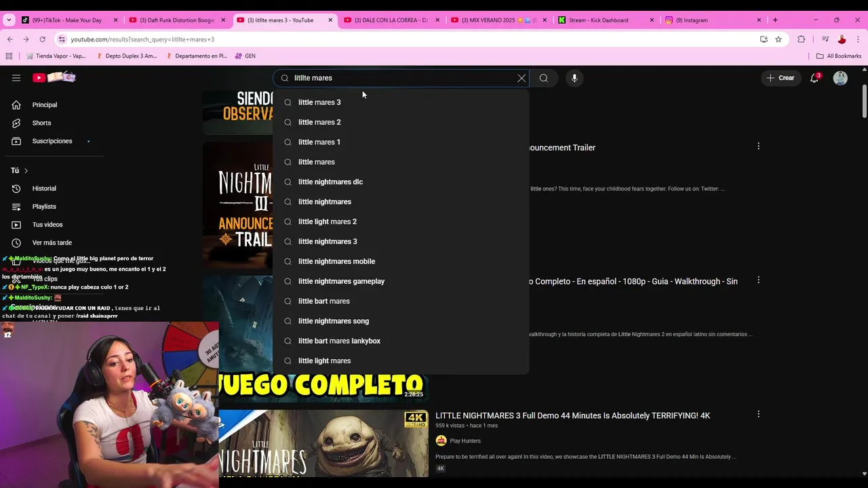The width and height of the screenshot is (868, 488).
Task: Select suggestion little nightmares mobile
Action: click(x=400, y=261)
